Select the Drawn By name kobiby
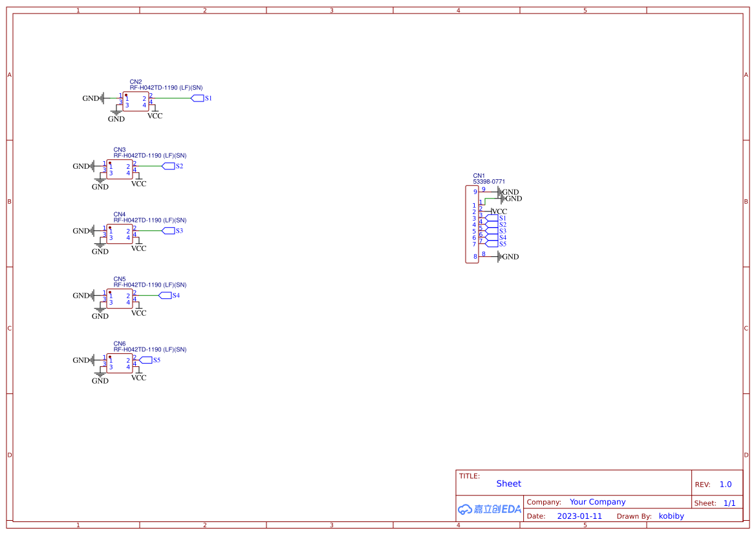The image size is (756, 535). click(671, 516)
